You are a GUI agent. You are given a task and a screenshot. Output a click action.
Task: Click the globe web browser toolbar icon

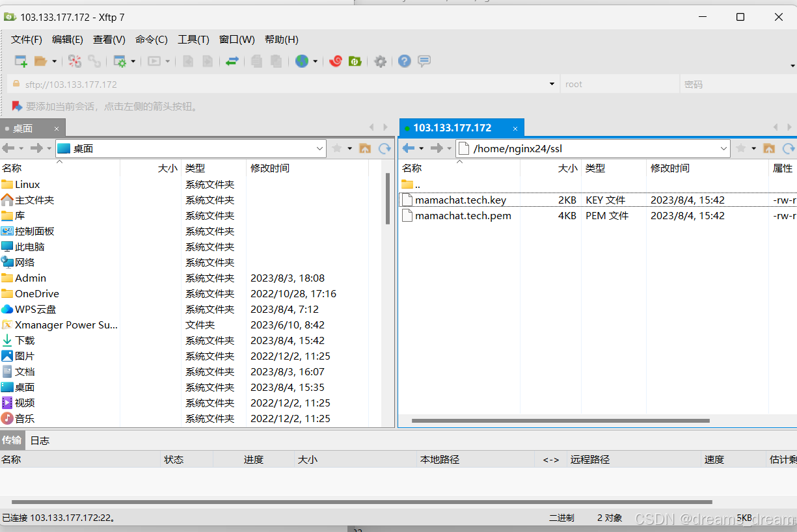coord(301,60)
